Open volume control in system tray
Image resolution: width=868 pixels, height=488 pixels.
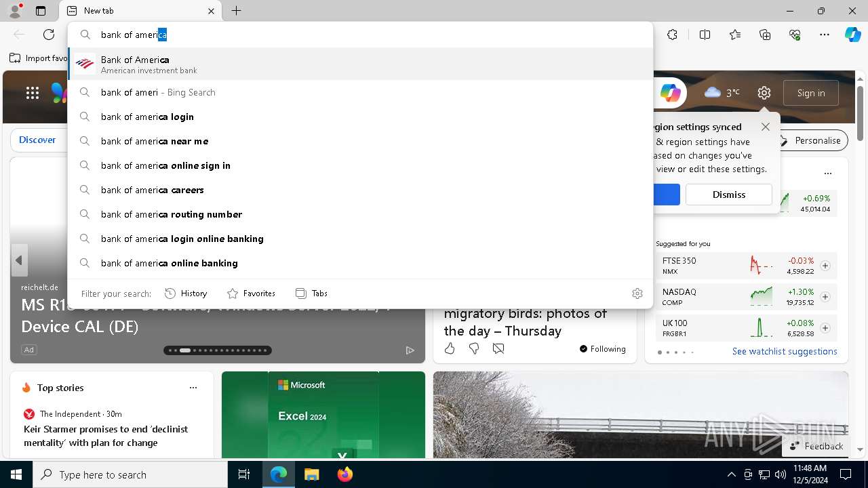point(781,474)
